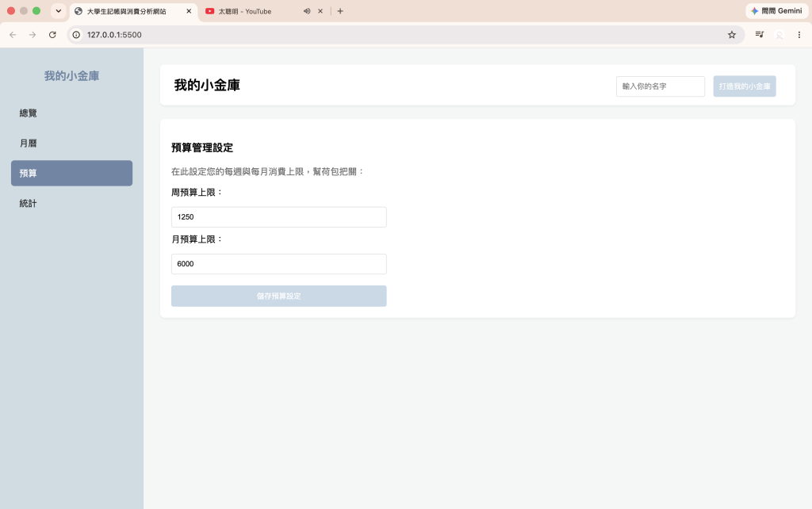Click the site info icon in the address bar
The height and width of the screenshot is (509, 812).
click(76, 35)
